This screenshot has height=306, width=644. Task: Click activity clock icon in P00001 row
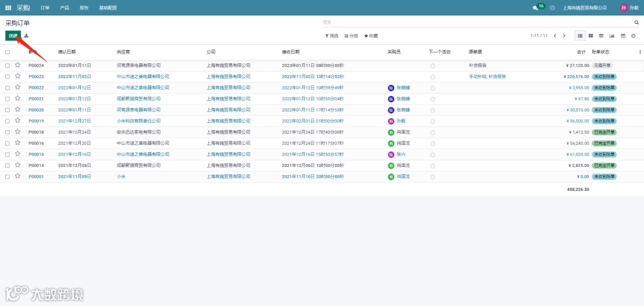click(x=432, y=177)
